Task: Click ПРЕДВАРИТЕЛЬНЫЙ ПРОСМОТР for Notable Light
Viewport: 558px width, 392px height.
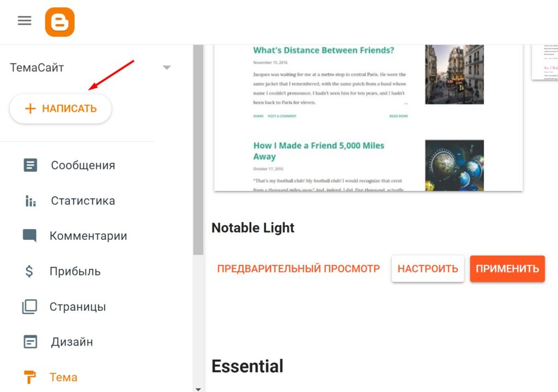Action: point(299,268)
